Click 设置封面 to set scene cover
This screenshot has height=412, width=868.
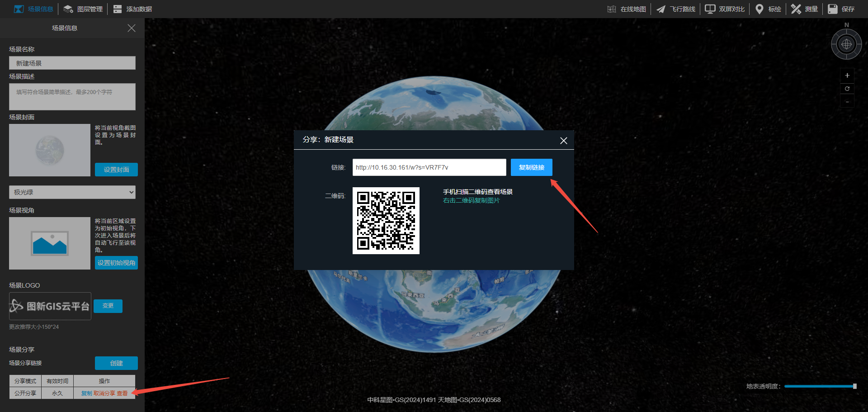tap(116, 170)
